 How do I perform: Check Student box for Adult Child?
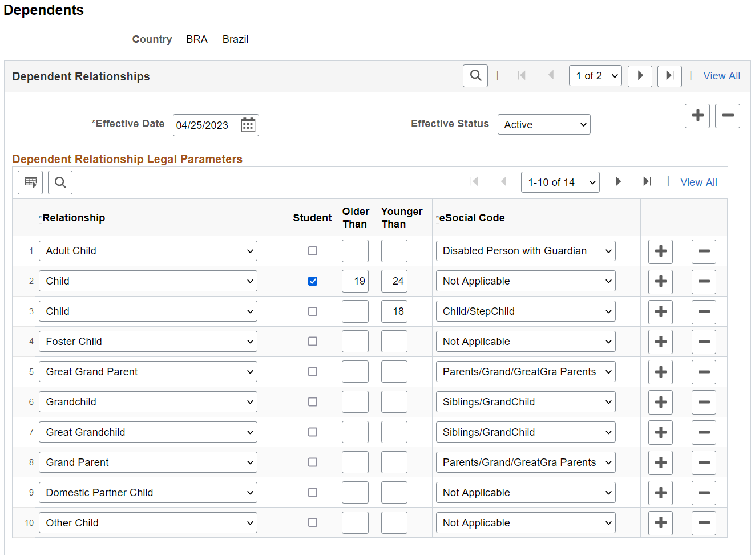point(313,251)
